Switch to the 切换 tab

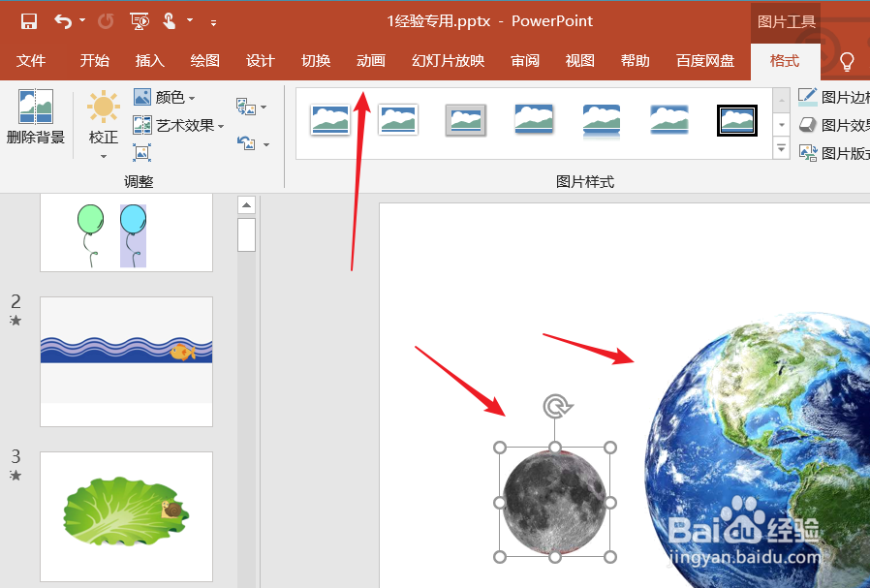(316, 60)
